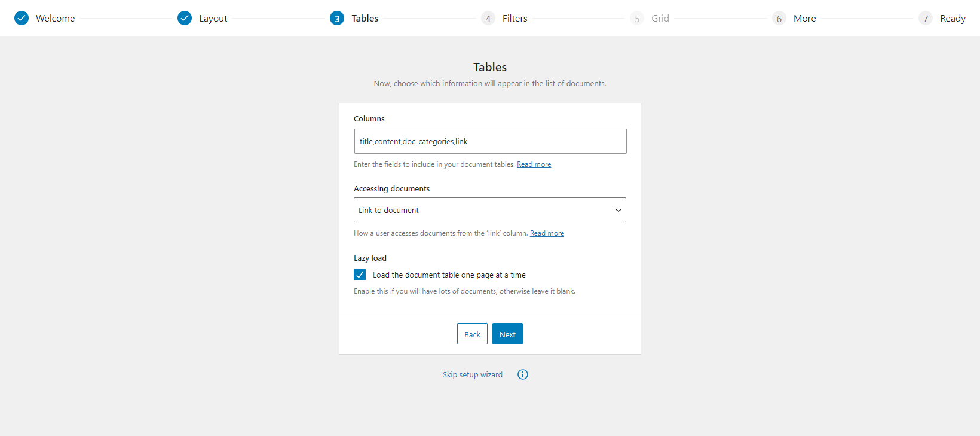
Task: Toggle 'Load the document table one page at a time'
Action: point(360,274)
